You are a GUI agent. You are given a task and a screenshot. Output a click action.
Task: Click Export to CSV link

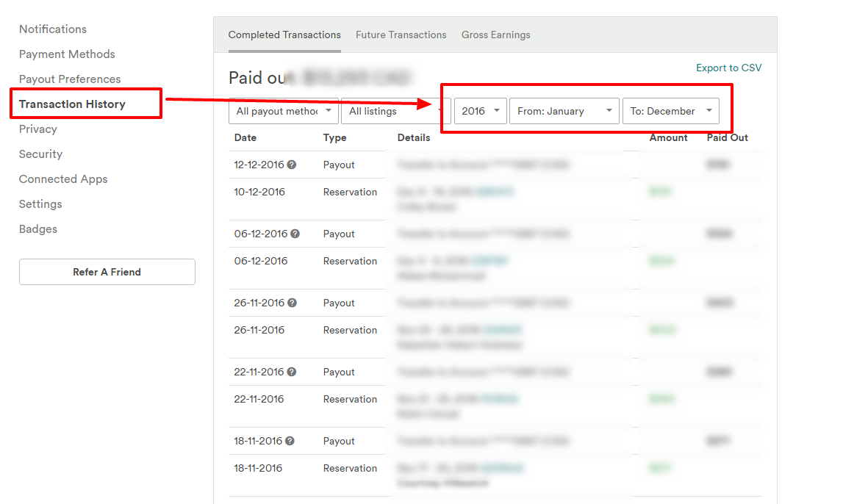tap(728, 68)
